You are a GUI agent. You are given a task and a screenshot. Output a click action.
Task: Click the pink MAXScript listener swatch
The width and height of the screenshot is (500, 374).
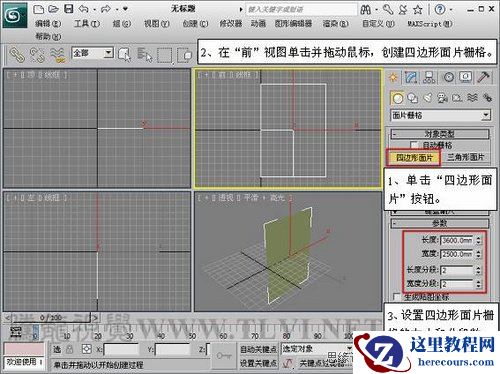[24, 349]
